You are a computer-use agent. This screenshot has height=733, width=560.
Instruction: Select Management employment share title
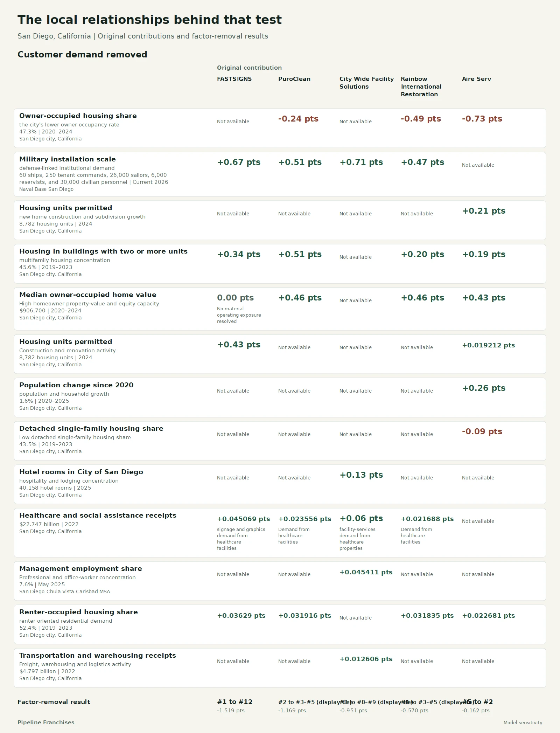(80, 568)
